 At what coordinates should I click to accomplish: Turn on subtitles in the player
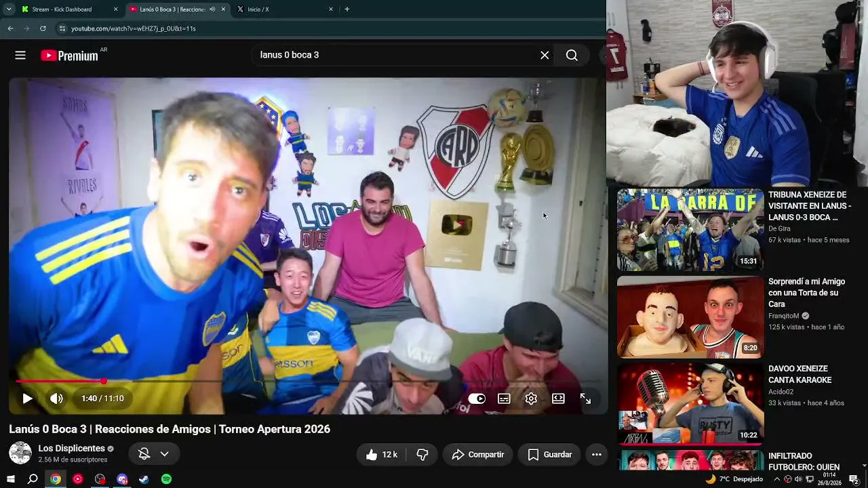504,399
